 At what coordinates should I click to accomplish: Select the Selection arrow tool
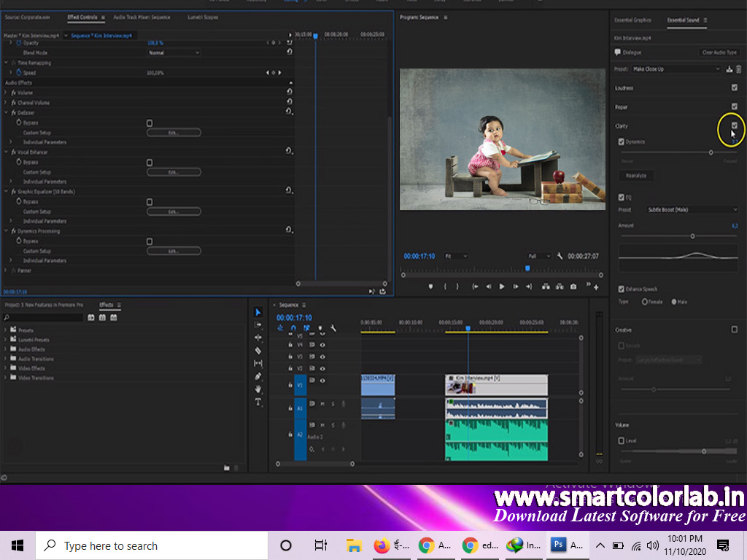[258, 312]
